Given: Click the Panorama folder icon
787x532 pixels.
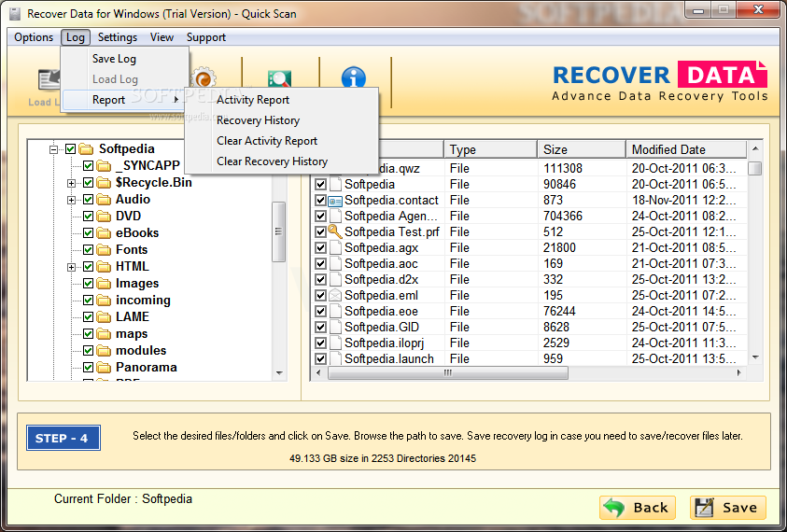Looking at the screenshot, I should [x=104, y=368].
